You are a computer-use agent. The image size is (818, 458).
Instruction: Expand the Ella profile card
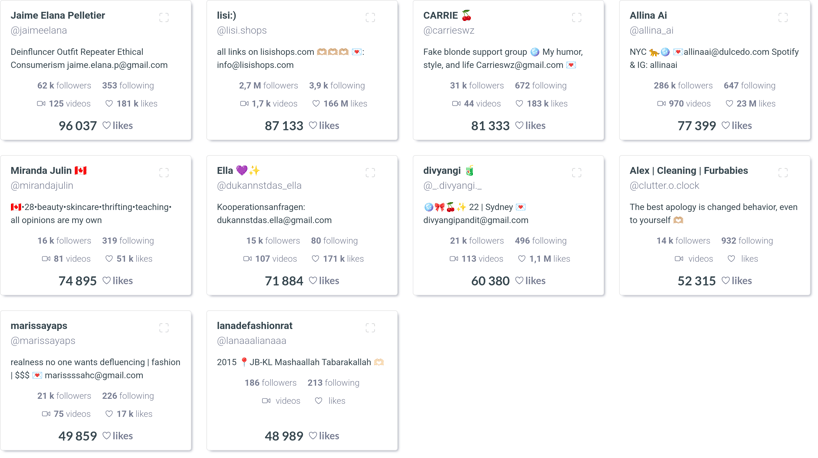[370, 173]
